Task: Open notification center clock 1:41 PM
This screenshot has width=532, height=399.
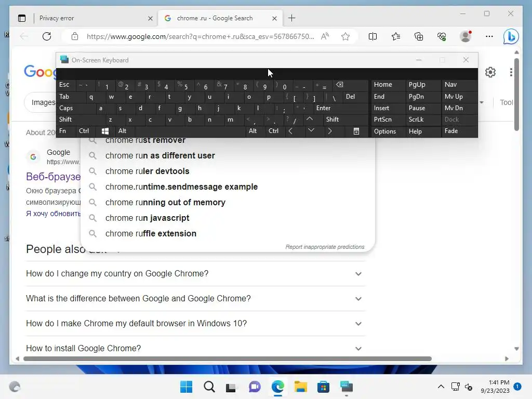Action: 495,387
